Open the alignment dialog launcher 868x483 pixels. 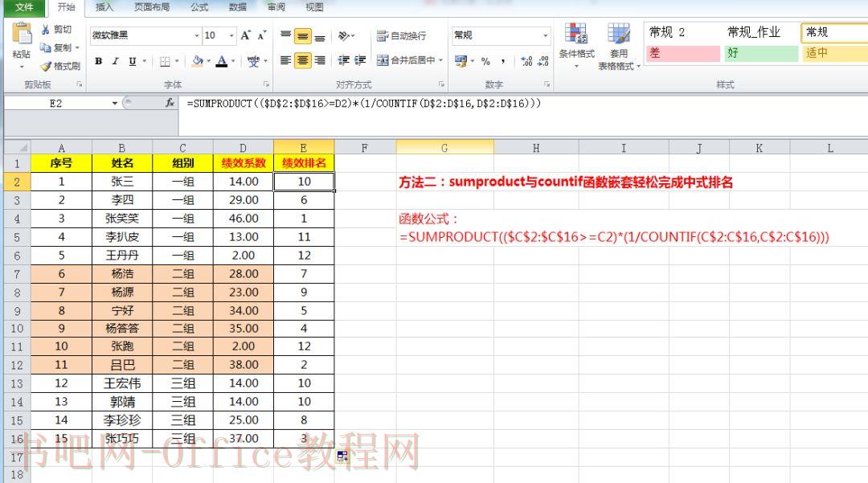pyautogui.click(x=441, y=84)
